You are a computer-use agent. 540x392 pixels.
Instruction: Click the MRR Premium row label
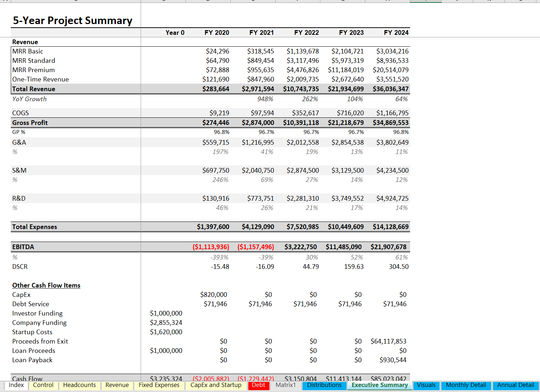point(33,70)
